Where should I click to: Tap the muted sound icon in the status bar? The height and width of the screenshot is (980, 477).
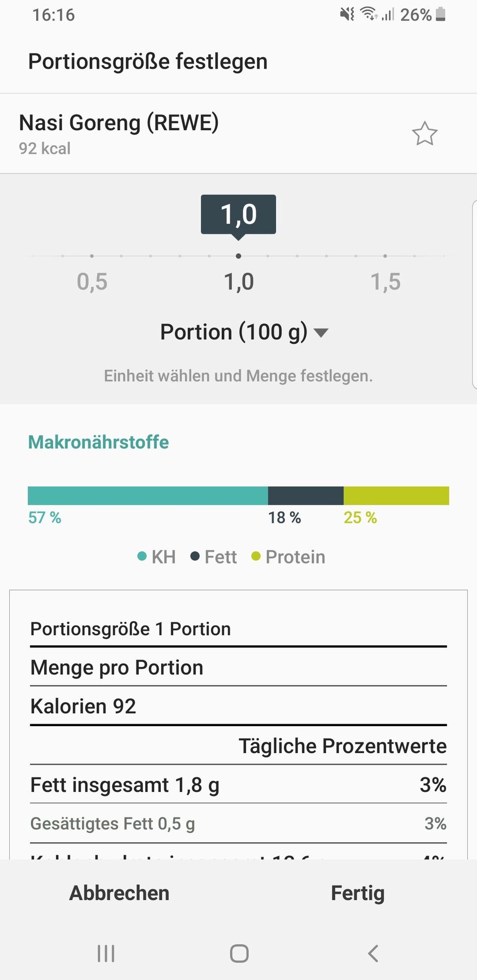point(347,15)
